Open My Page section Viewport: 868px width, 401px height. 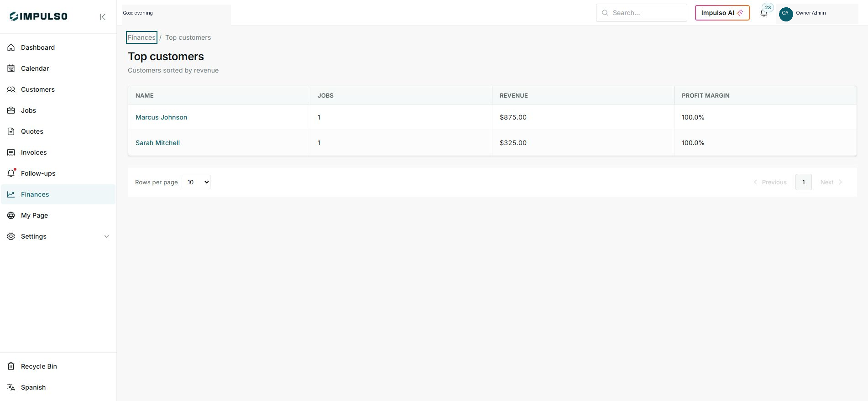[58, 215]
